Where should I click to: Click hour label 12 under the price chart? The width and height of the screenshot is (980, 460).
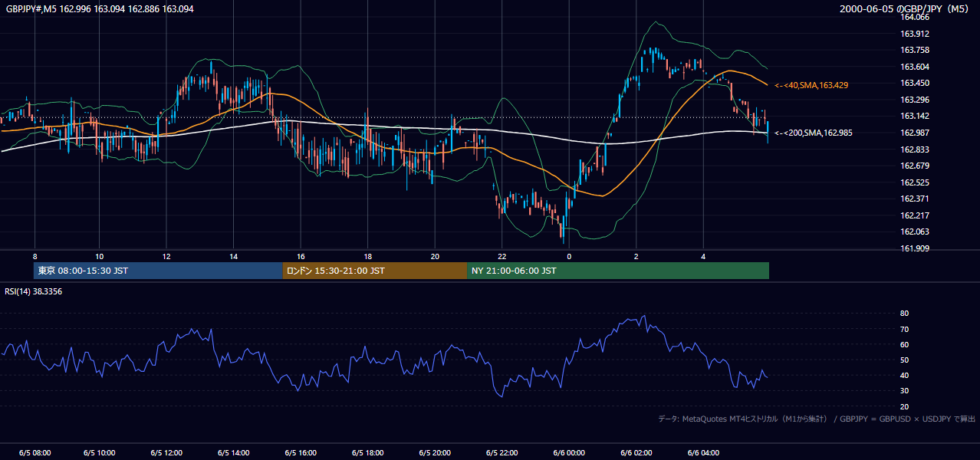click(x=166, y=256)
